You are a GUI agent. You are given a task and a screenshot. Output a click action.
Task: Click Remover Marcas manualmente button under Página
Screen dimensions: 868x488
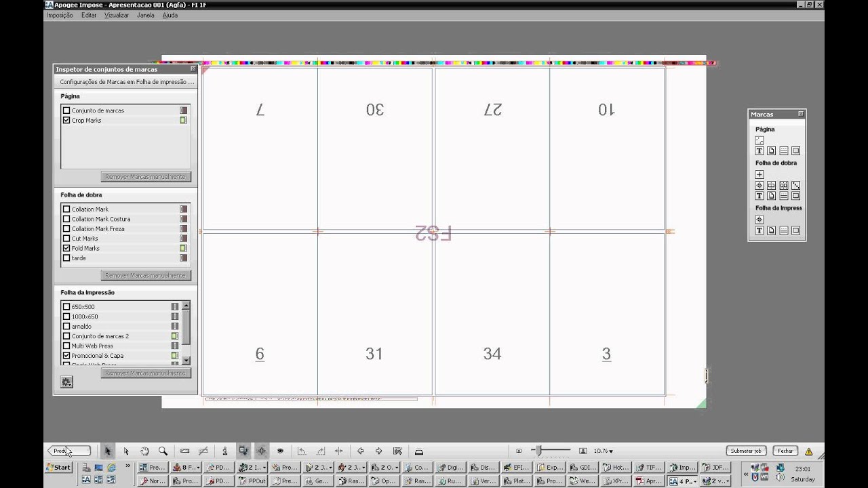146,177
